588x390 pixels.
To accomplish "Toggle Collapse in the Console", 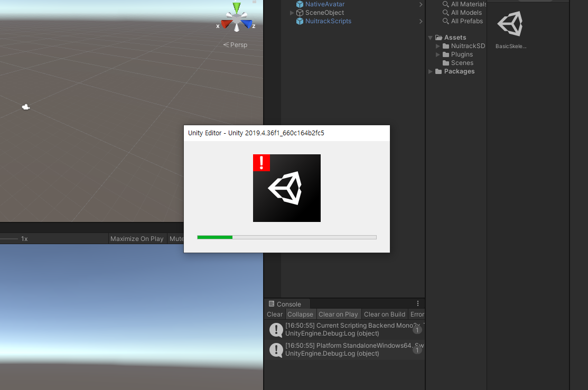I will point(301,314).
